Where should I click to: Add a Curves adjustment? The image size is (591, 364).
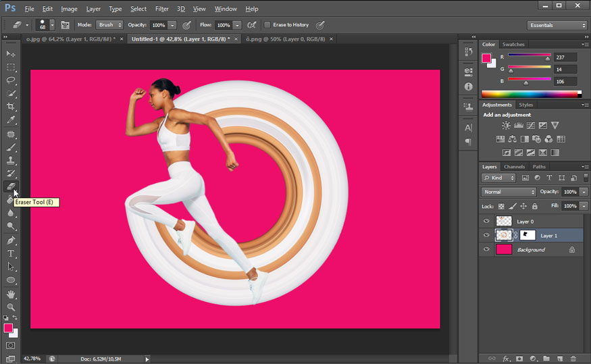pos(531,126)
